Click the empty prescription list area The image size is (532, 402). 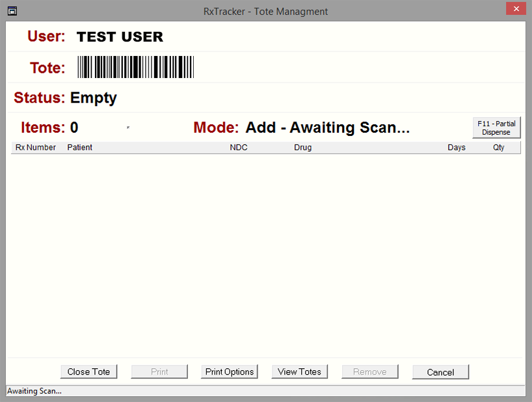pyautogui.click(x=265, y=254)
